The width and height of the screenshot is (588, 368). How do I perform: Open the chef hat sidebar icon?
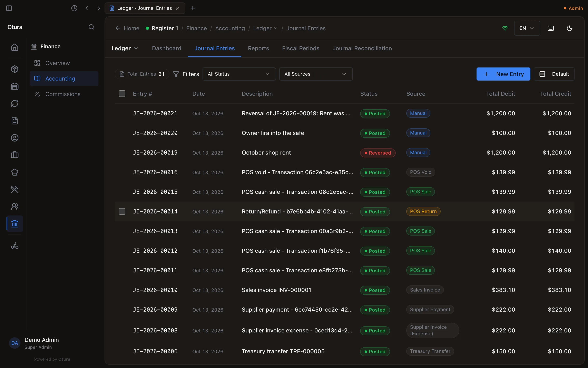tap(14, 172)
